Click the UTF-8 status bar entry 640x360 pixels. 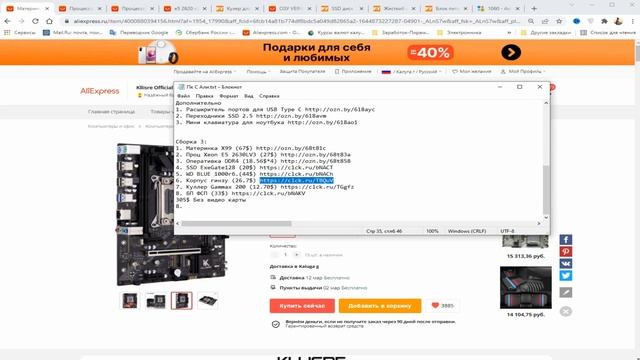coord(507,231)
